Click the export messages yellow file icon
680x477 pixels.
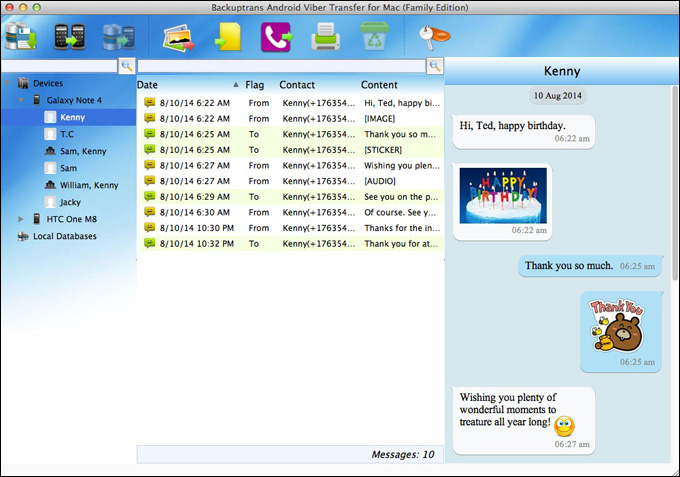(x=228, y=37)
